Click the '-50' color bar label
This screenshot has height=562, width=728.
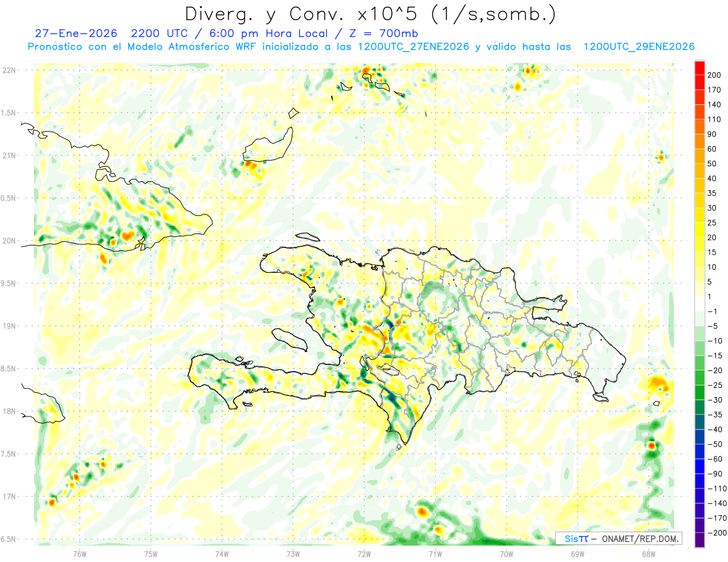716,444
